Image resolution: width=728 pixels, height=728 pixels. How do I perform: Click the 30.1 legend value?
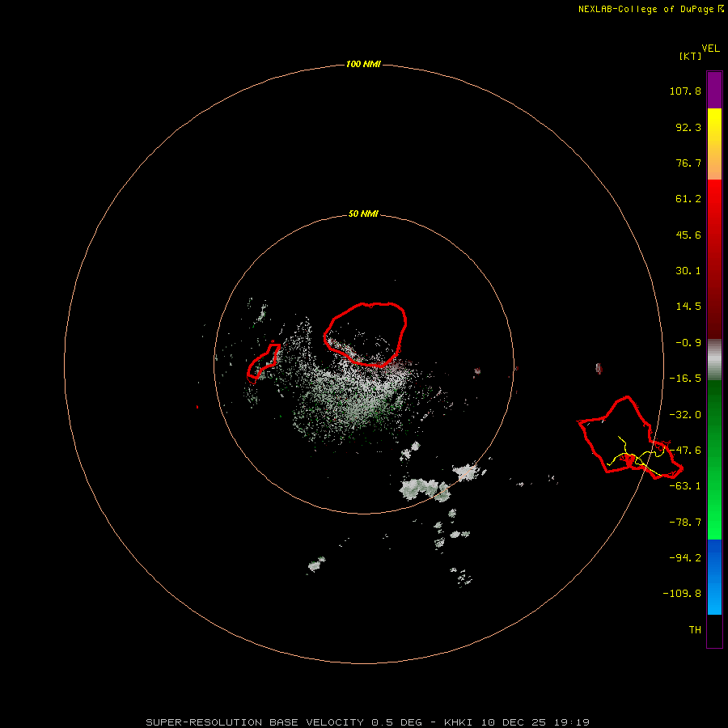pyautogui.click(x=688, y=271)
